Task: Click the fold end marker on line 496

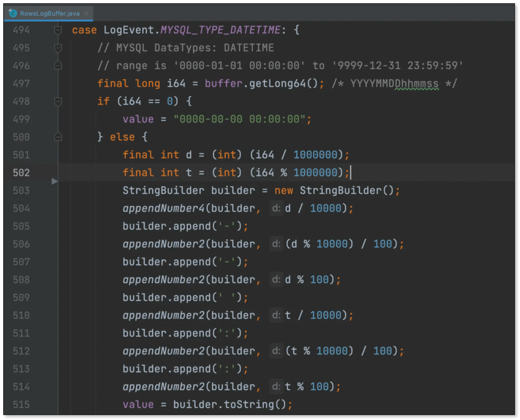Action: coord(58,65)
